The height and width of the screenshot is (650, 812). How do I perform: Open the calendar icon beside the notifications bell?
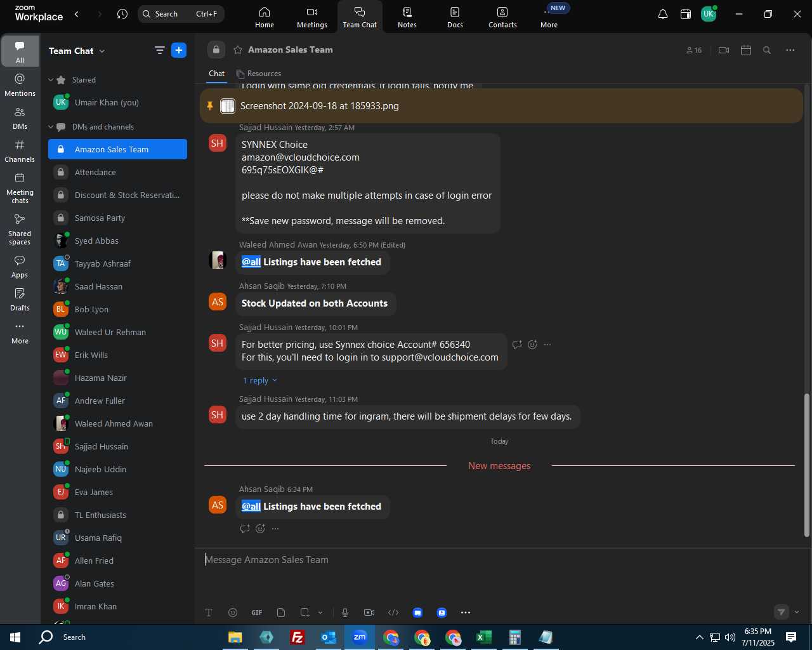coord(686,14)
